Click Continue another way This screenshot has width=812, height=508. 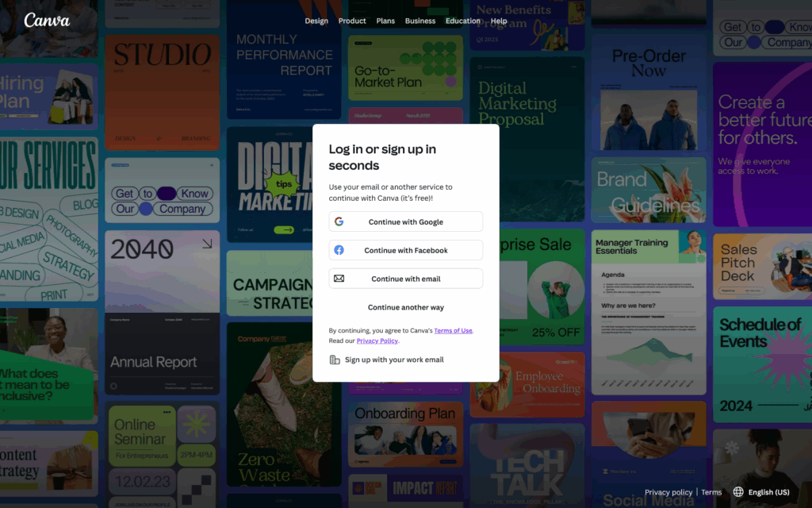pyautogui.click(x=405, y=307)
